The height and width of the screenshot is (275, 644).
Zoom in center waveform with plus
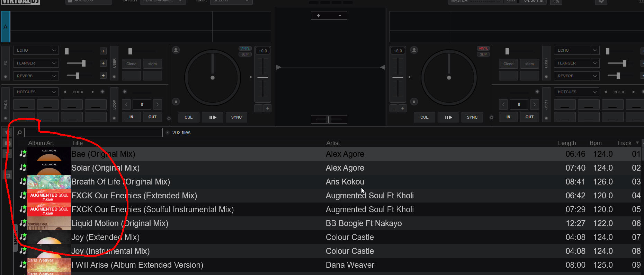tap(319, 16)
